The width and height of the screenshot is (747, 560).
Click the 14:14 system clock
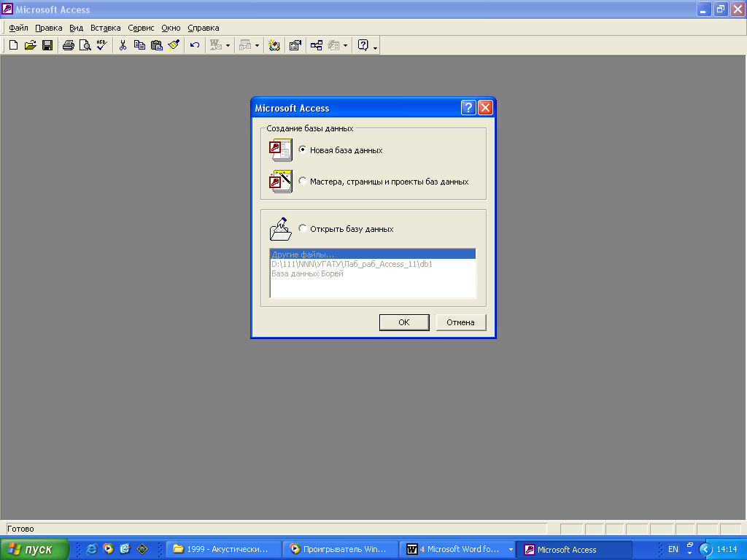coord(727,549)
